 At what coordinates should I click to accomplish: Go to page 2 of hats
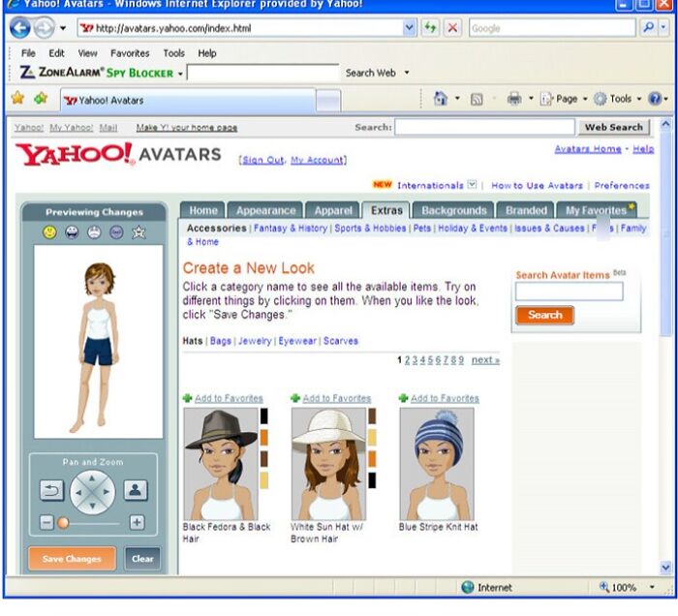tap(407, 359)
